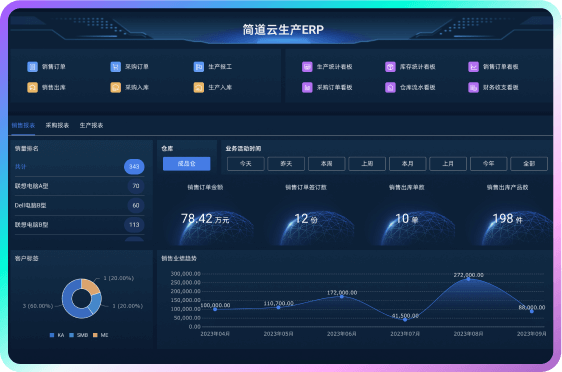Switch to the 采购报表 tab
This screenshot has height=372, width=562.
(x=57, y=125)
